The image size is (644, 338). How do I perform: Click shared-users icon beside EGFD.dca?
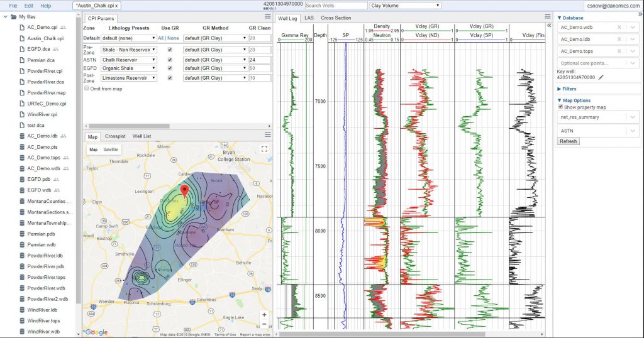pyautogui.click(x=55, y=49)
